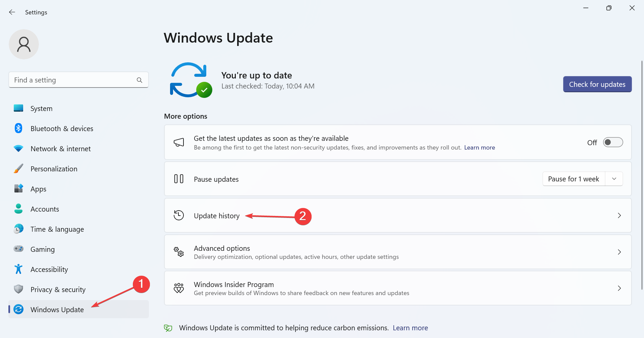Minimize the Settings window
The image size is (644, 338).
point(586,8)
